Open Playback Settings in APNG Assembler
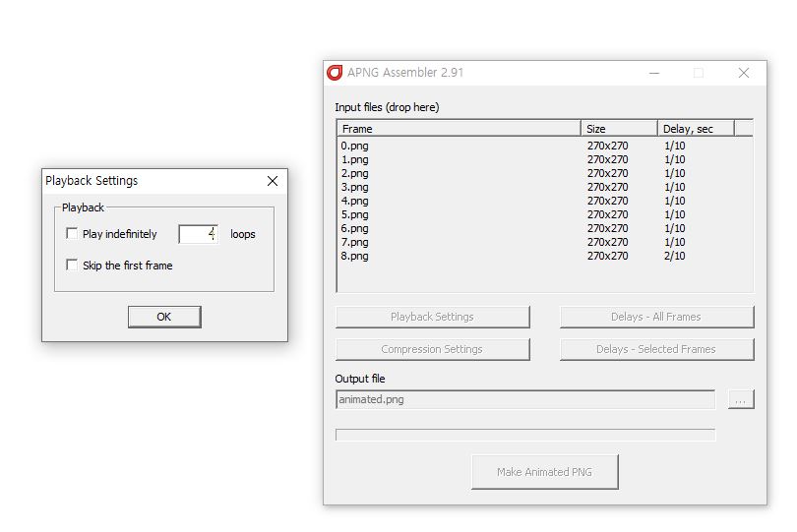Screen dimensions: 797x532 click(x=433, y=317)
